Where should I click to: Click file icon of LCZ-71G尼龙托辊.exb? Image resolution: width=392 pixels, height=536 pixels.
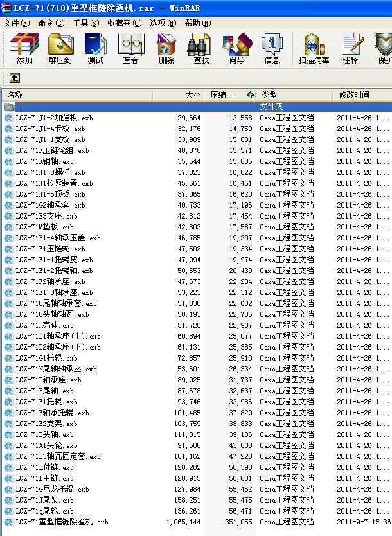point(8,489)
